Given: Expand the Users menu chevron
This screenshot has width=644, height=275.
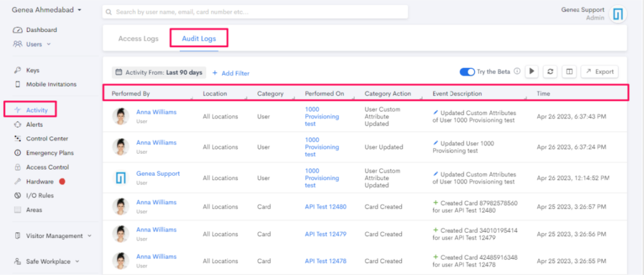Looking at the screenshot, I should [48, 44].
